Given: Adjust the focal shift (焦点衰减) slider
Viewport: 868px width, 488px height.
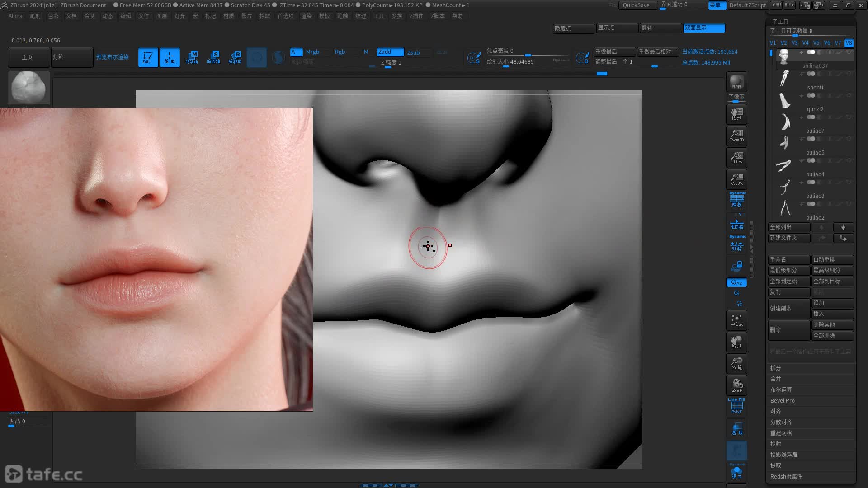Looking at the screenshot, I should pos(528,52).
